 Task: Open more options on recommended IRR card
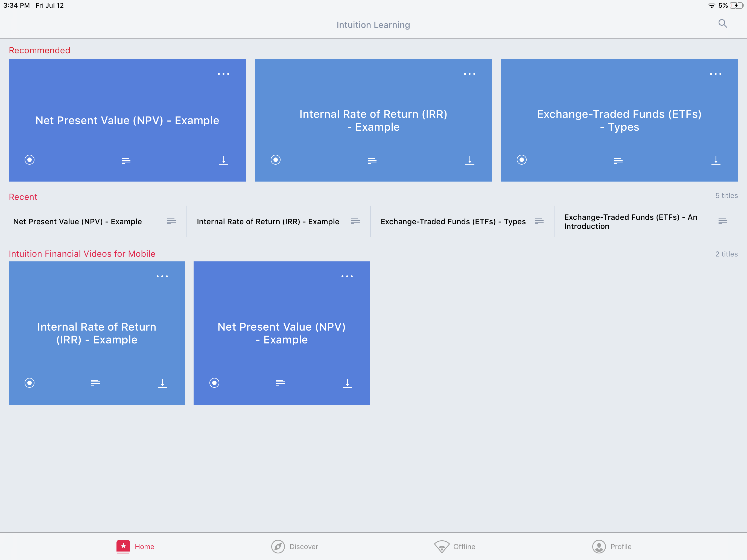point(469,74)
